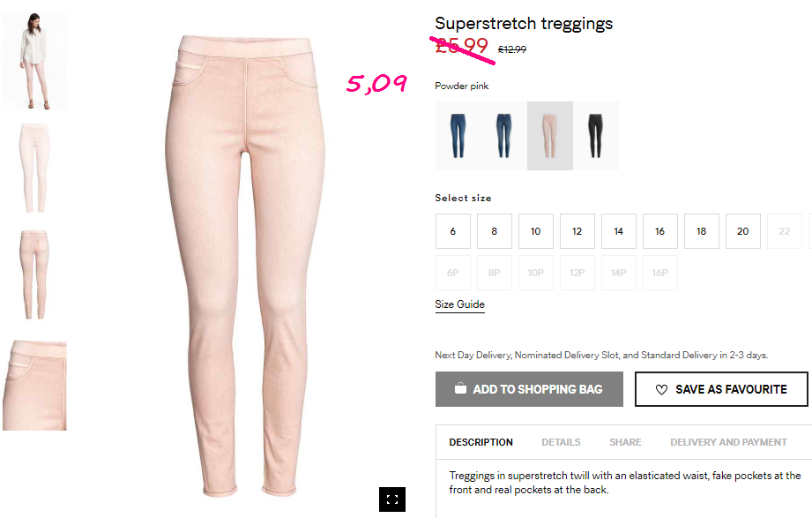View the waistband close-up thumbnail

(34, 386)
